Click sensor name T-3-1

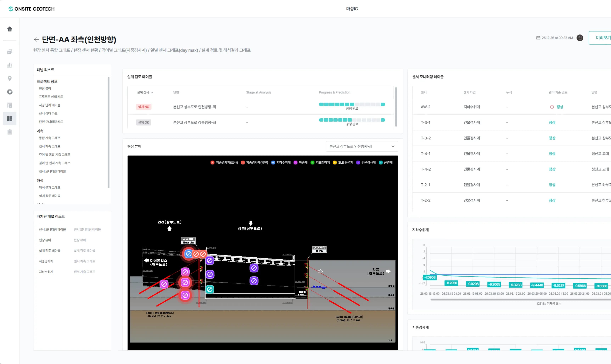[x=425, y=122]
